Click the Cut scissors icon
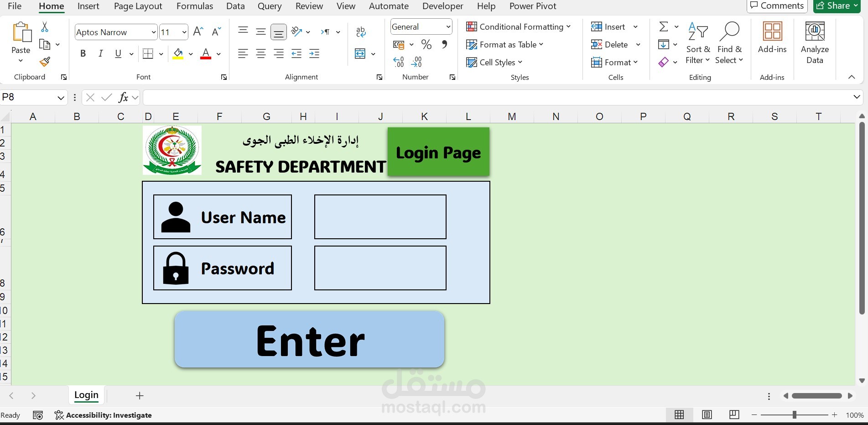Image resolution: width=868 pixels, height=425 pixels. tap(45, 27)
